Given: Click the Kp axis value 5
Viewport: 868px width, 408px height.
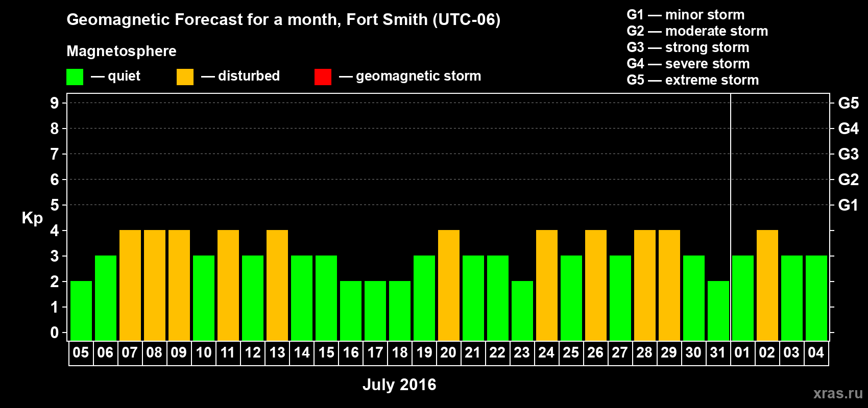Looking at the screenshot, I should click(55, 205).
